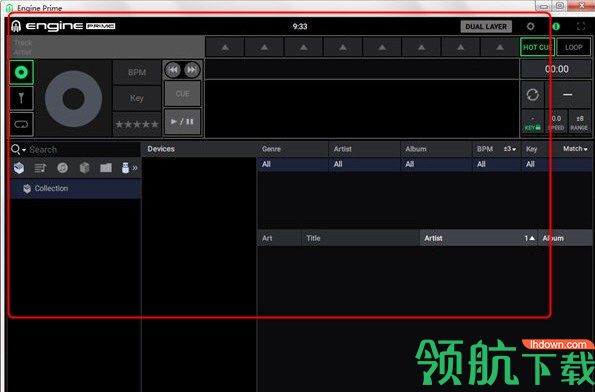Set the star rating
The height and width of the screenshot is (392, 595).
[x=137, y=124]
